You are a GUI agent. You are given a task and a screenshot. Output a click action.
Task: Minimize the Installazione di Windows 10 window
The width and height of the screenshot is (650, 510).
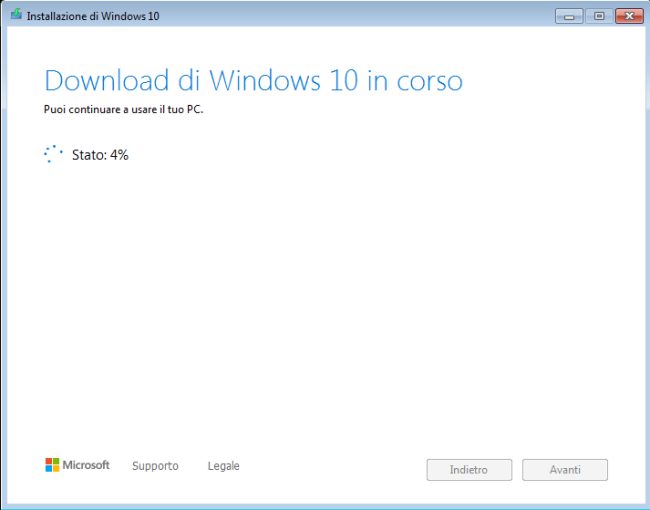pyautogui.click(x=569, y=16)
